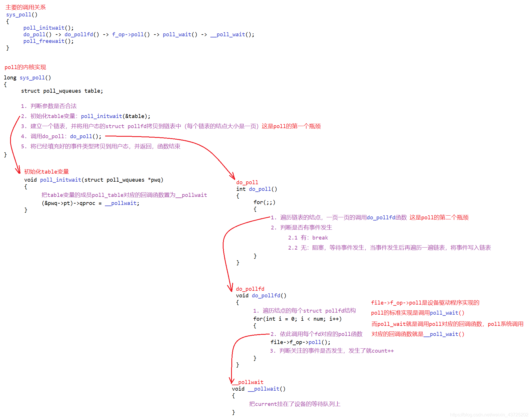Click step 3 about copying struct pollfd

(141, 126)
